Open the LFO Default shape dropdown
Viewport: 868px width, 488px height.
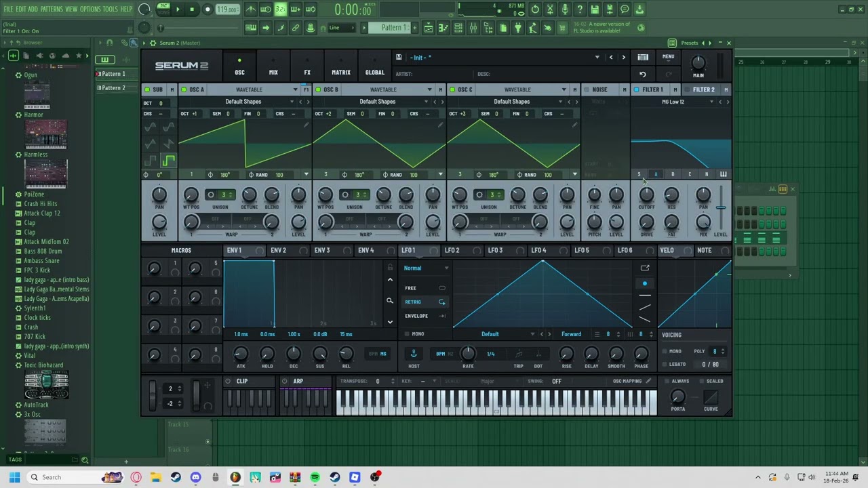tap(497, 334)
